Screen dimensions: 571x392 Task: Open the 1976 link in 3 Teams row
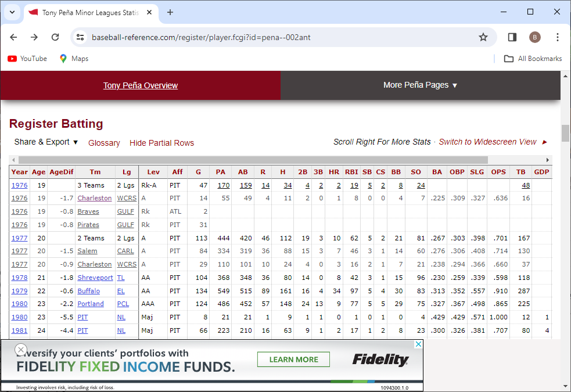click(x=19, y=185)
